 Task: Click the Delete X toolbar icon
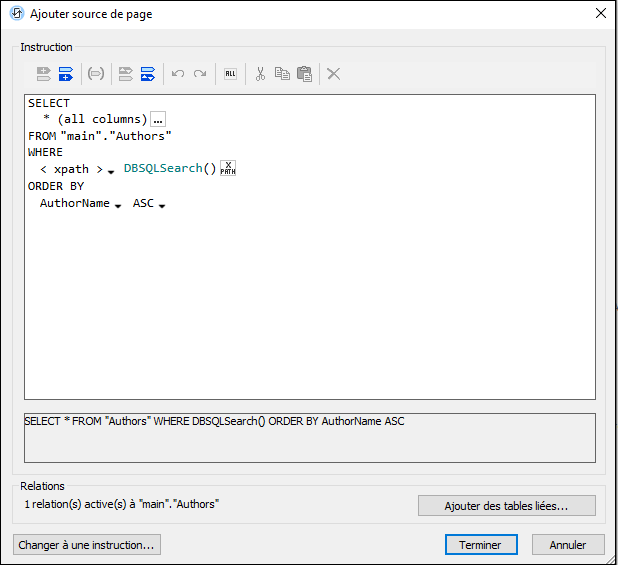tap(334, 74)
